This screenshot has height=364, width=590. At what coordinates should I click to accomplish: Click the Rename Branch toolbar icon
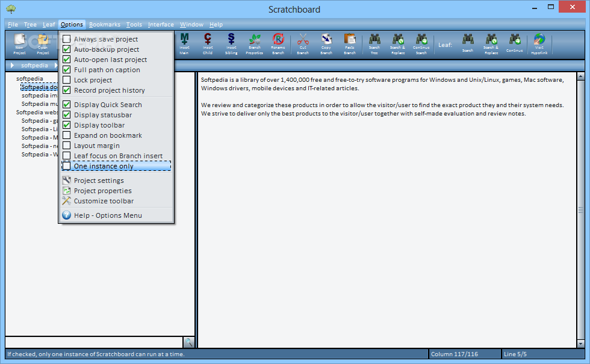[278, 43]
